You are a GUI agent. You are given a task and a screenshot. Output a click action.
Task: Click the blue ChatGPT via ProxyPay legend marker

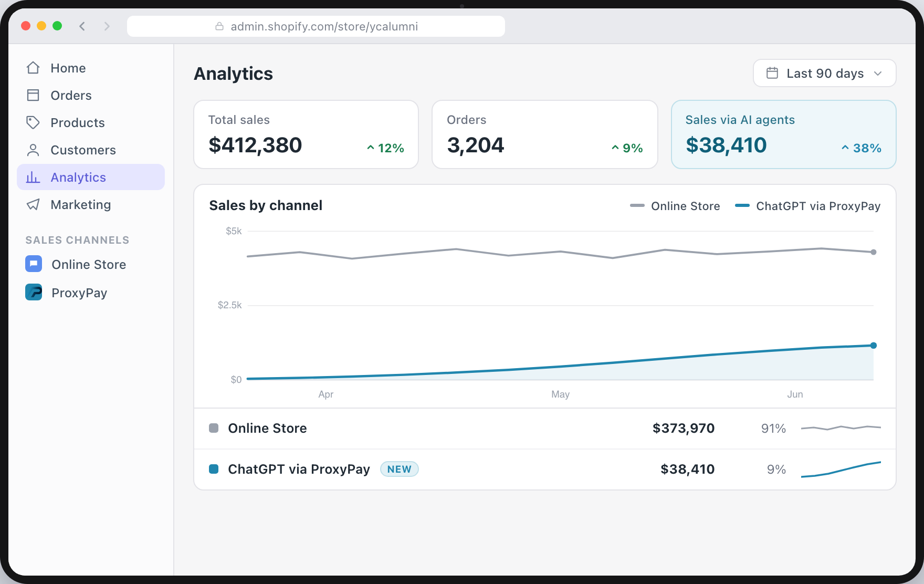click(742, 205)
